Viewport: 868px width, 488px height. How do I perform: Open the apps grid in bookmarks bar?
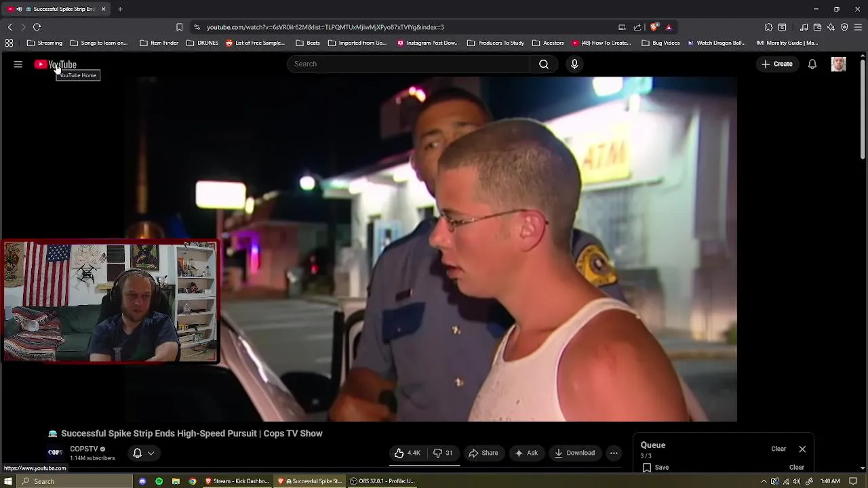[x=9, y=43]
